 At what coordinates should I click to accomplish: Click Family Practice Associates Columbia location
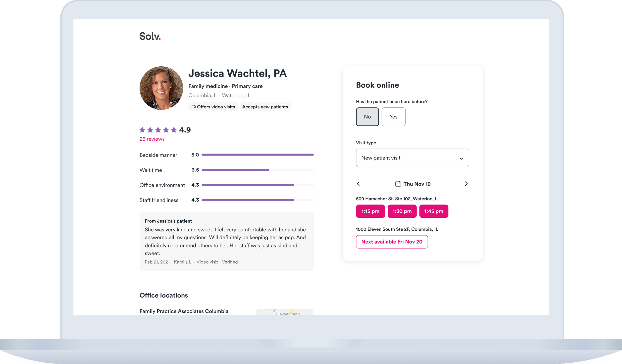(x=184, y=311)
